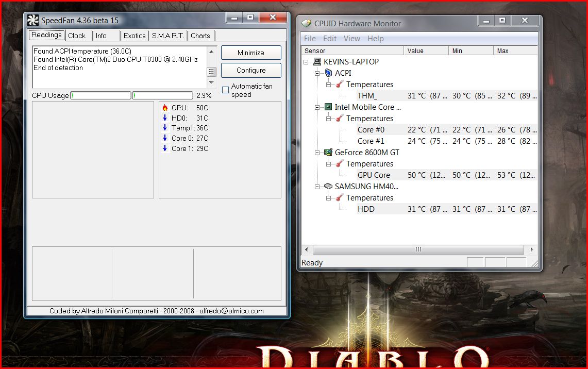
Task: Click the Minimize button in SpeedFan panel
Action: [x=251, y=53]
